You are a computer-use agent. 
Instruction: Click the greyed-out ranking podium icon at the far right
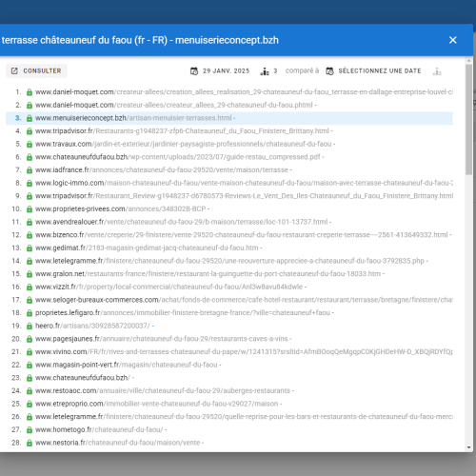[x=437, y=71]
